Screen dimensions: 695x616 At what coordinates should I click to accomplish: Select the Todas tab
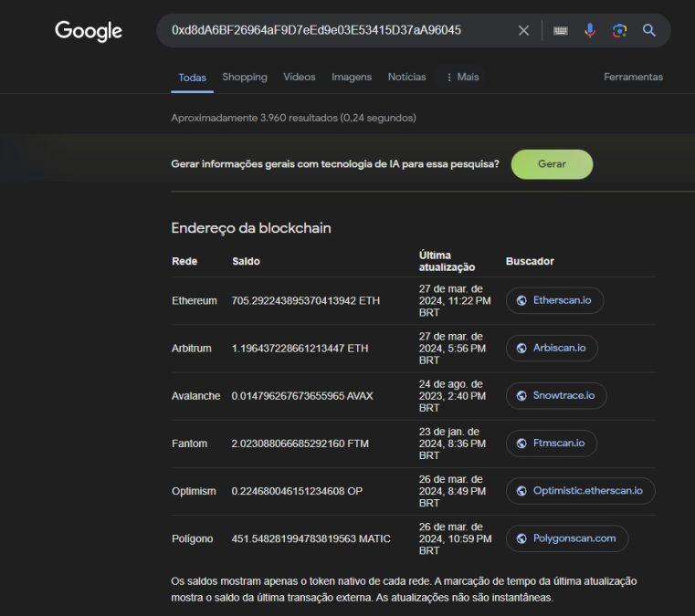click(x=192, y=78)
